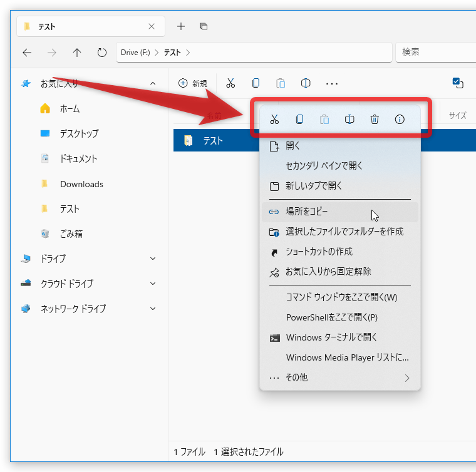Open a new tab with the plus button
The height and width of the screenshot is (472, 476).
(181, 26)
